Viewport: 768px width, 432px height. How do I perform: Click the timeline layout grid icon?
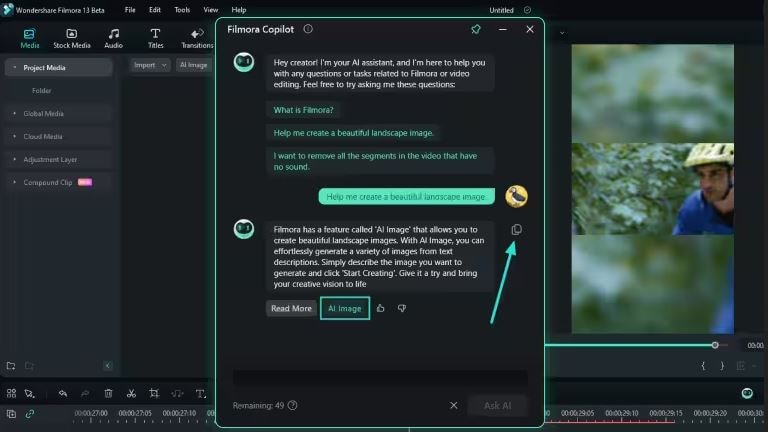pyautogui.click(x=11, y=393)
